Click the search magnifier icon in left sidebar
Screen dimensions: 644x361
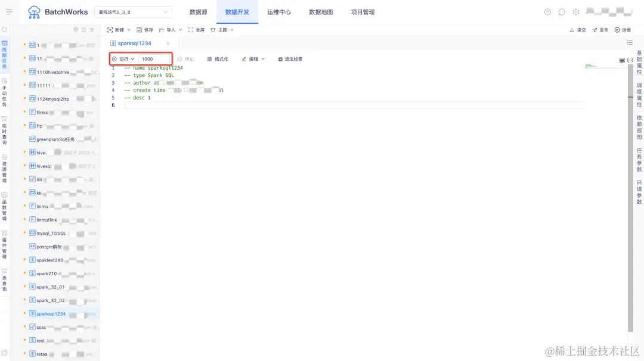click(5, 30)
